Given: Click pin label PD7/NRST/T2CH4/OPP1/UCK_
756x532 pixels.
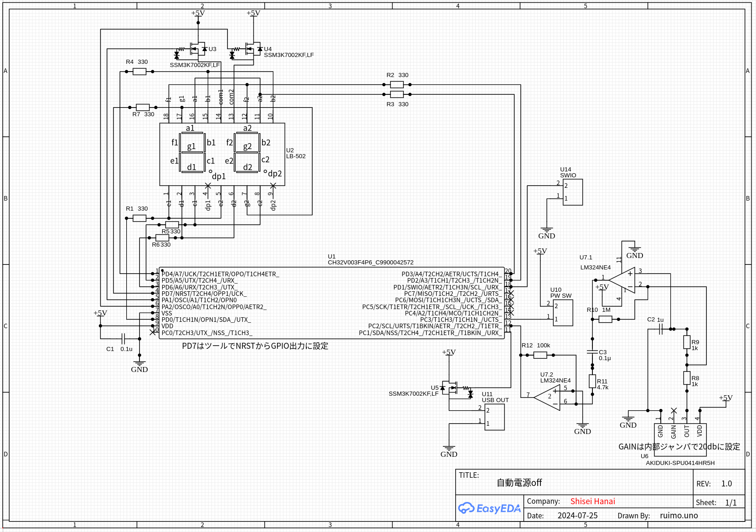Looking at the screenshot, I should [204, 294].
